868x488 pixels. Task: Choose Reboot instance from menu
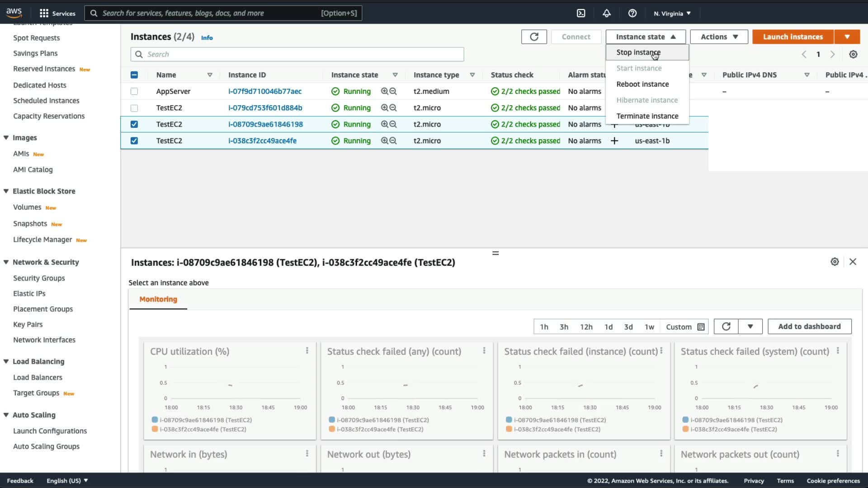[642, 84]
